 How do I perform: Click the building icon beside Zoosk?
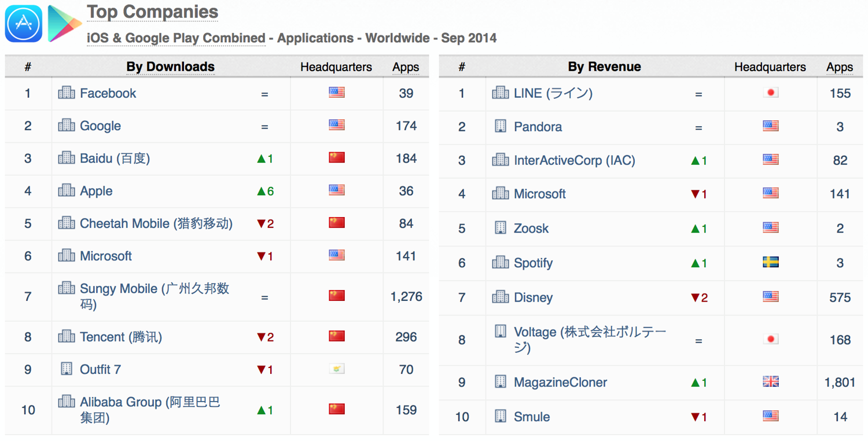[501, 227]
